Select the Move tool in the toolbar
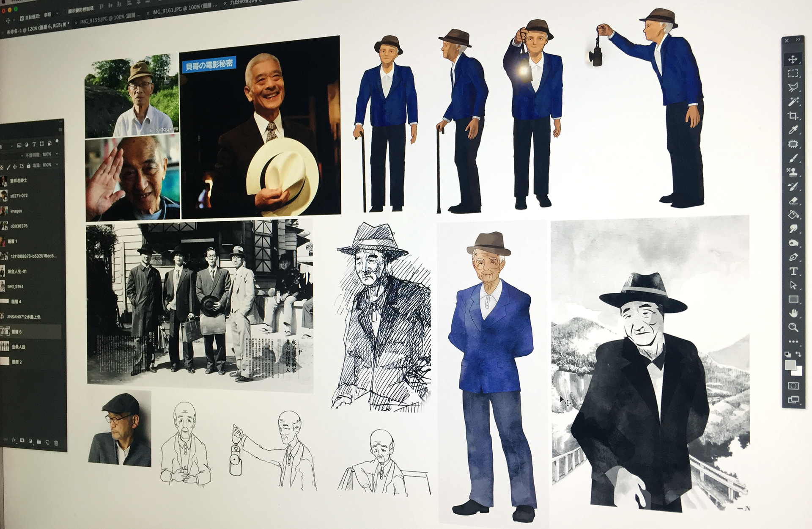Image resolution: width=812 pixels, height=529 pixels. click(x=793, y=60)
